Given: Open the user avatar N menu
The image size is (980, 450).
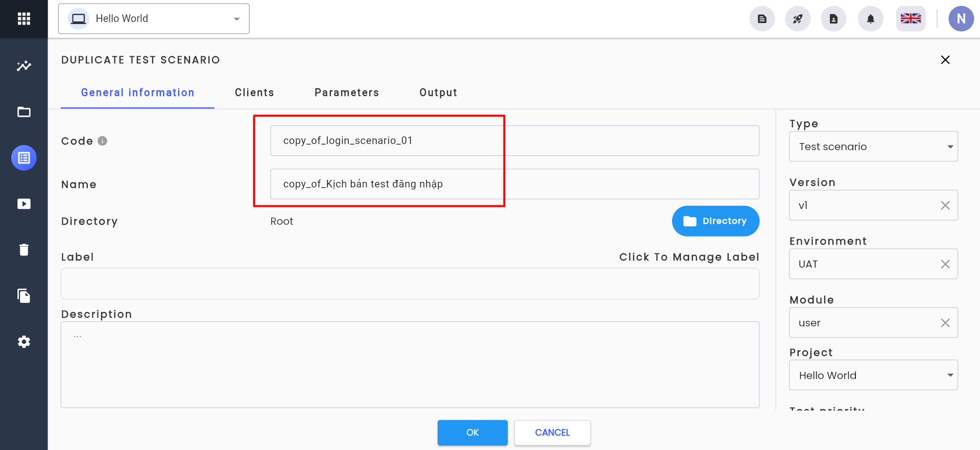Looking at the screenshot, I should point(961,19).
